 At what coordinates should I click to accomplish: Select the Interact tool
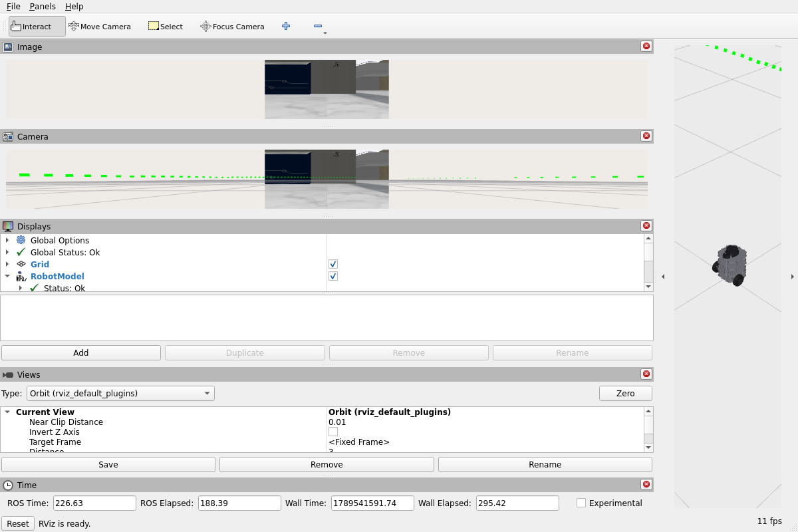(x=37, y=27)
